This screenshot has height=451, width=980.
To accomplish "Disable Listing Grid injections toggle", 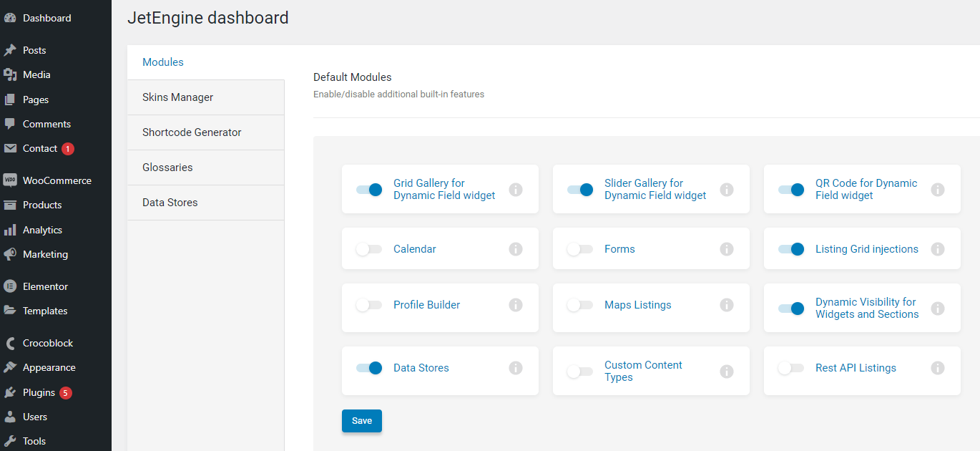I will click(x=791, y=249).
